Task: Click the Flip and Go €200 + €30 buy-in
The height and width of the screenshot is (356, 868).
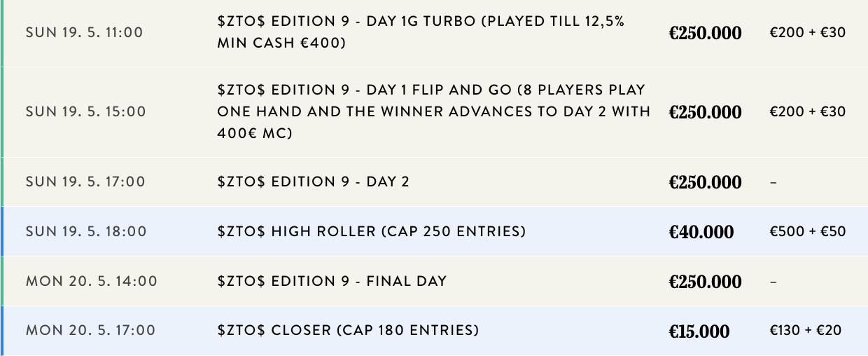Action: click(x=808, y=111)
